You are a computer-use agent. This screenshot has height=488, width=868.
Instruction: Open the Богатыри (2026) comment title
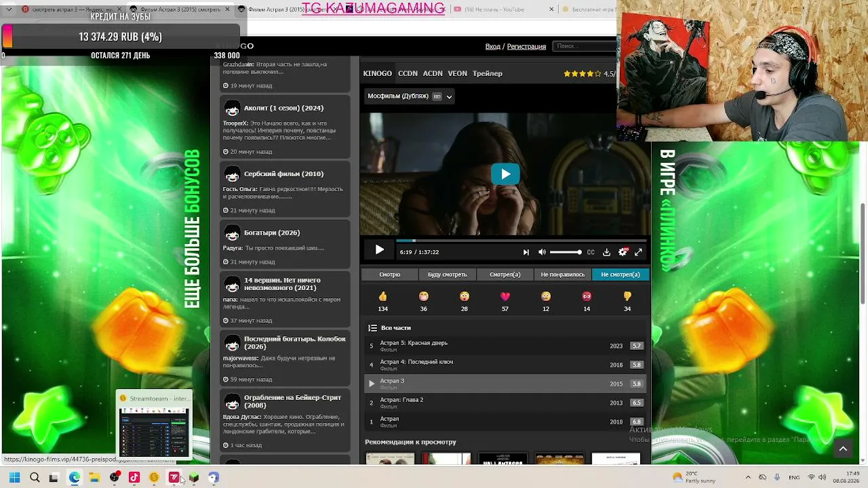[272, 233]
